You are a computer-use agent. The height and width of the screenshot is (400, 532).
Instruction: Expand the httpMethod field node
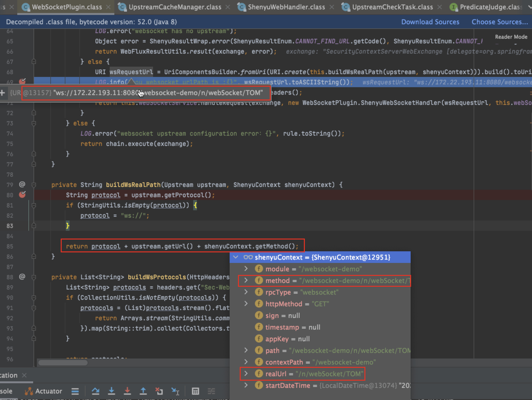coord(246,304)
